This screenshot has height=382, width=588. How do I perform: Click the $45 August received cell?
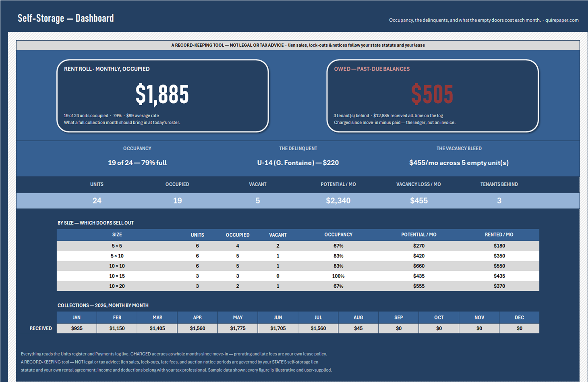click(358, 328)
